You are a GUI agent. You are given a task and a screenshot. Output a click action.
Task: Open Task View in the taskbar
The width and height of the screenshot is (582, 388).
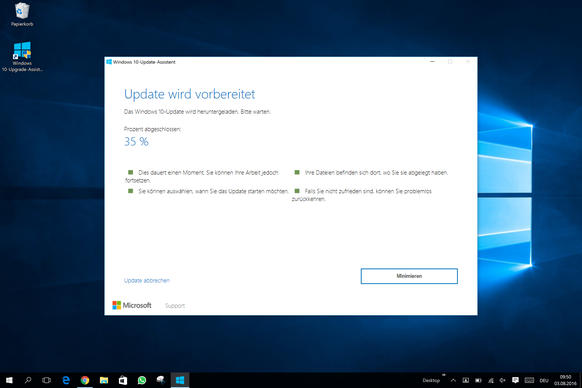point(46,380)
